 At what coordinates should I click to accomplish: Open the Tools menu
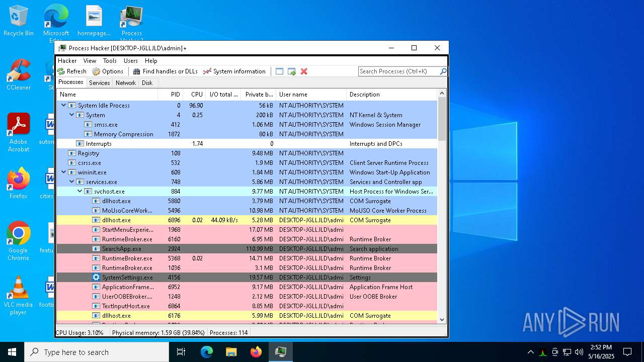pos(110,61)
